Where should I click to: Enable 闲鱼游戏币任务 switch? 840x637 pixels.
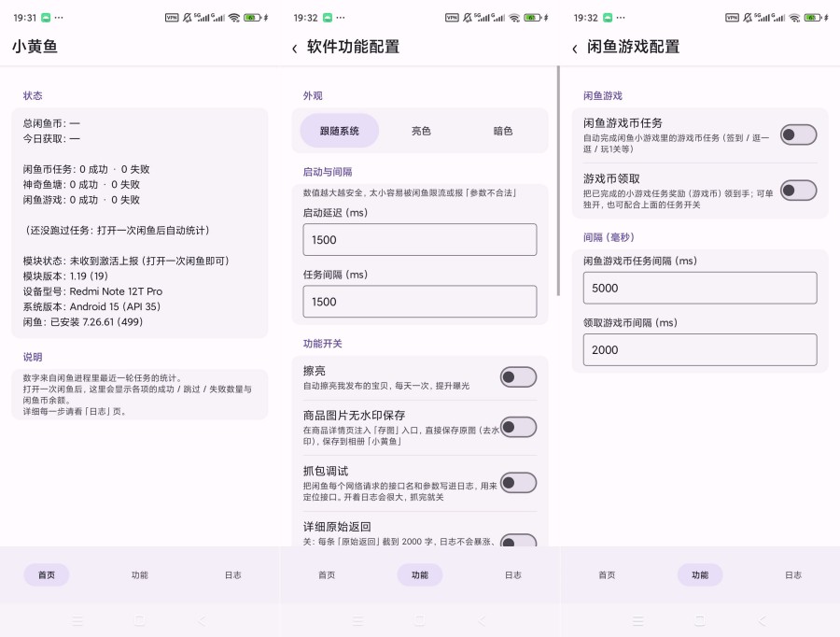point(798,134)
